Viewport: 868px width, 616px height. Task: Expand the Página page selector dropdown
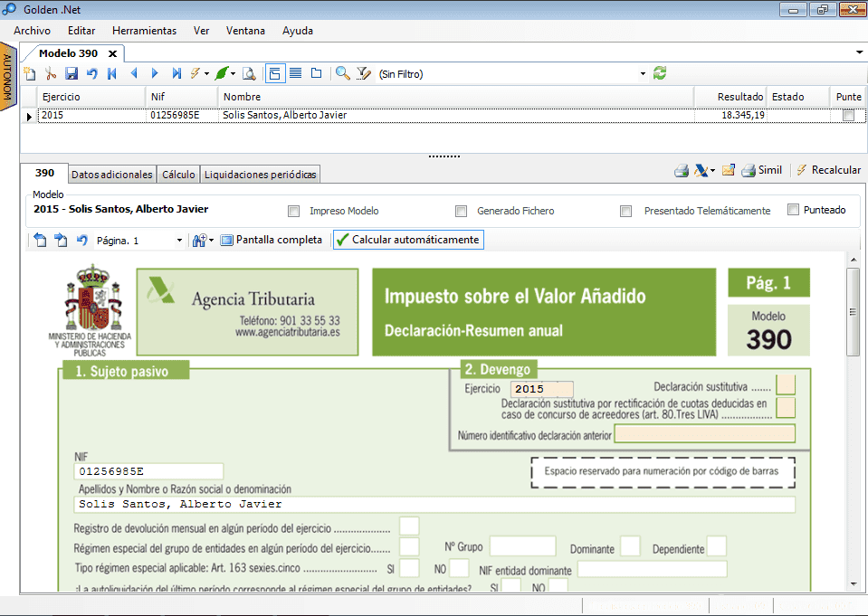click(179, 241)
